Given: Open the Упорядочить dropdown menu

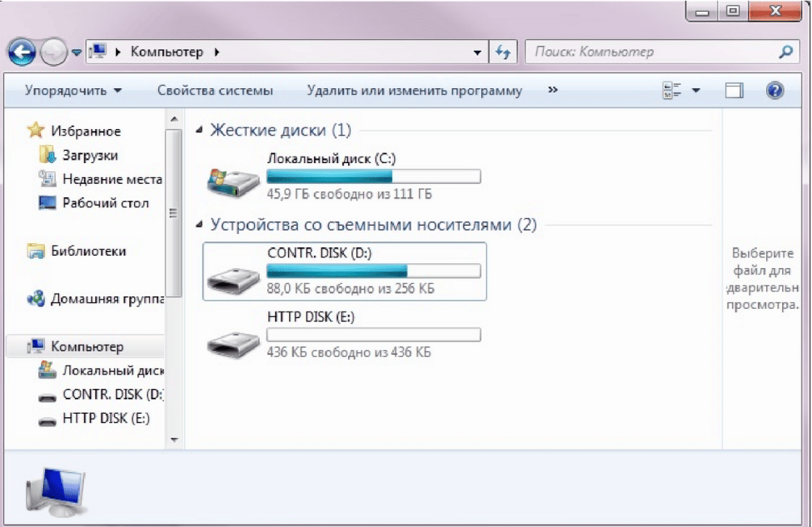Looking at the screenshot, I should [73, 90].
